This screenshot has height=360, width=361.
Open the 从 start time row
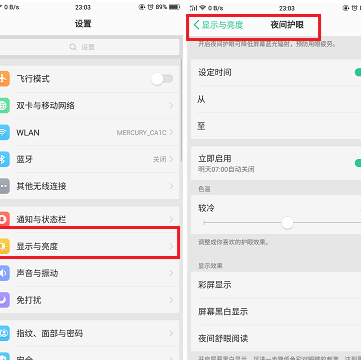point(276,99)
